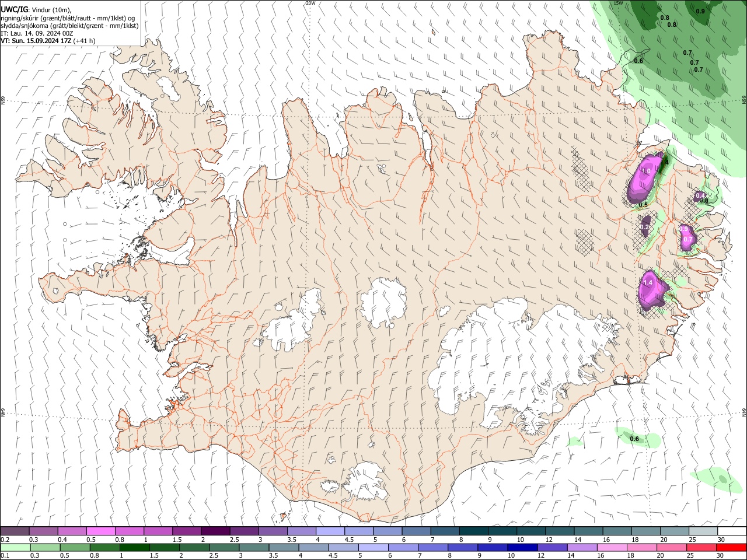
Task: Click the dark teal swatch at 8 in snow legend
Action: click(473, 531)
